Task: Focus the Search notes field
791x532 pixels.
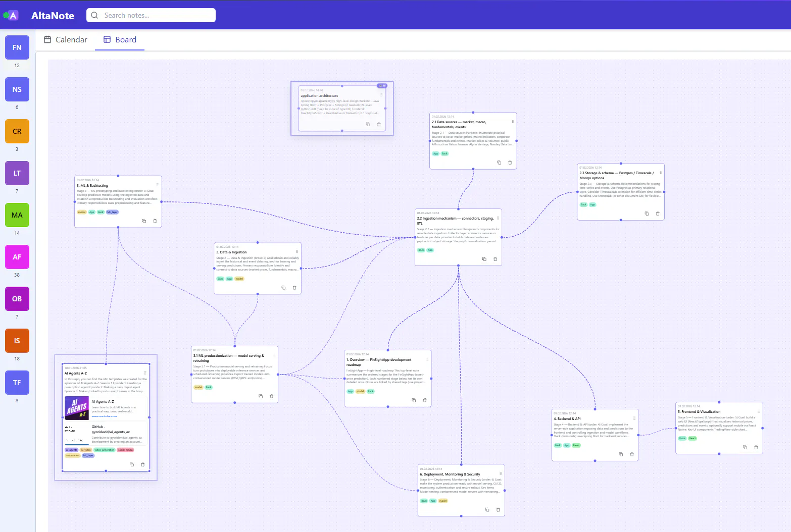Action: tap(151, 15)
